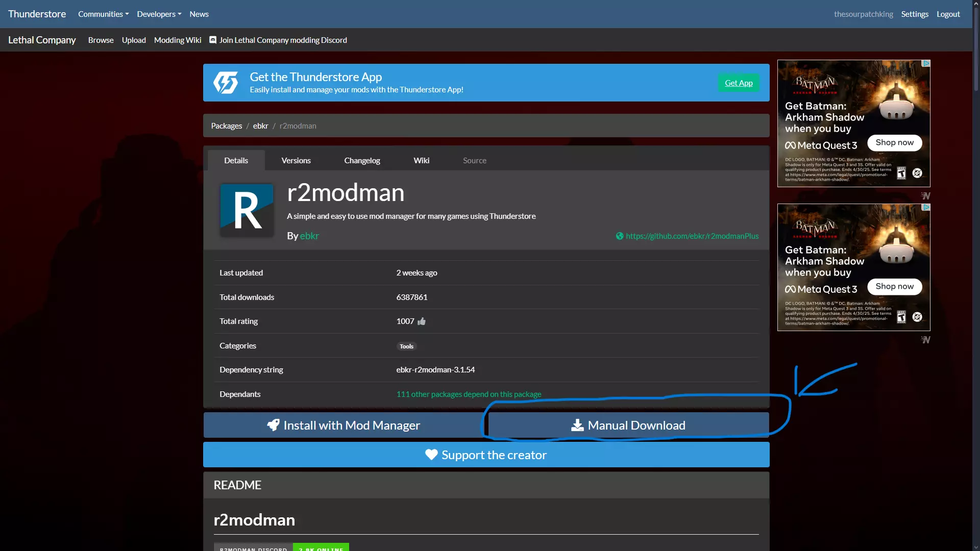Screen dimensions: 980x551
Task: Click the download icon on Manual Download
Action: 577,425
